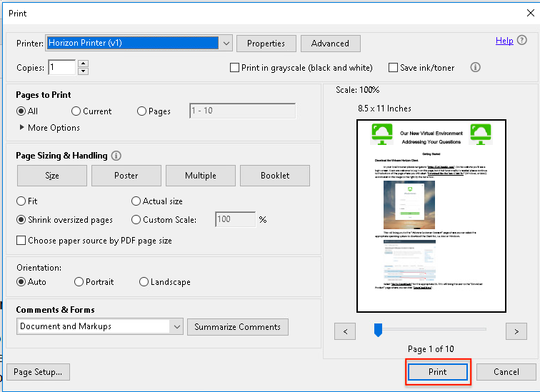Open the Printer selection dropdown

(226, 44)
